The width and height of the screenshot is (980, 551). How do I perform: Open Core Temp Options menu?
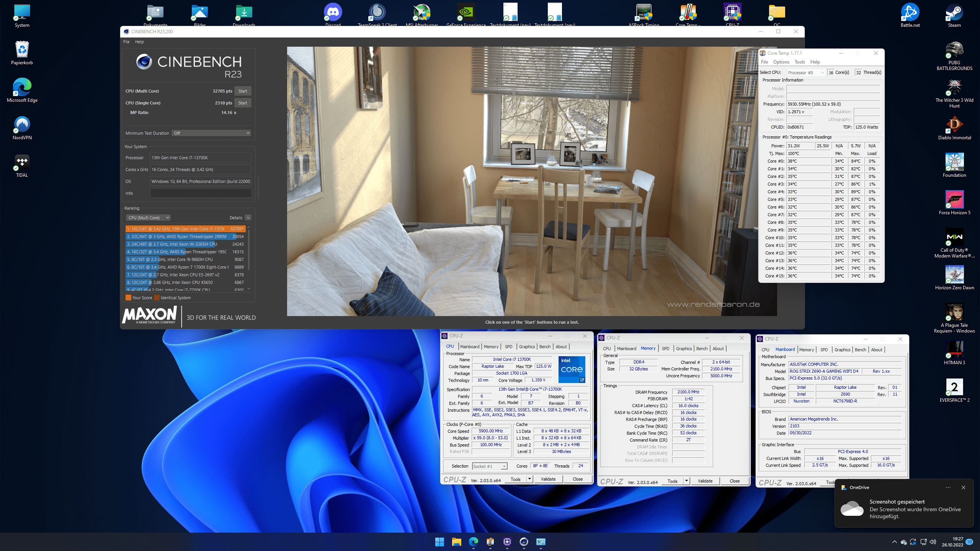(781, 62)
